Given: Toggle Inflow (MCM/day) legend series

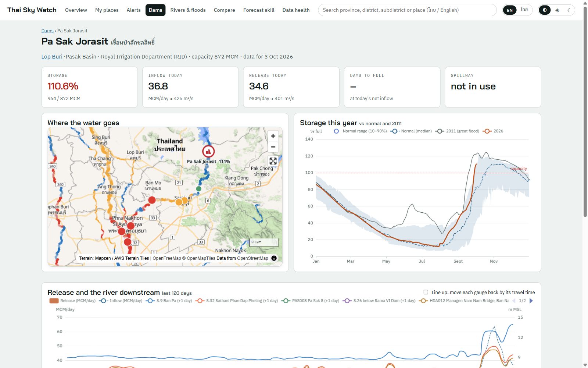Looking at the screenshot, I should tap(121, 301).
